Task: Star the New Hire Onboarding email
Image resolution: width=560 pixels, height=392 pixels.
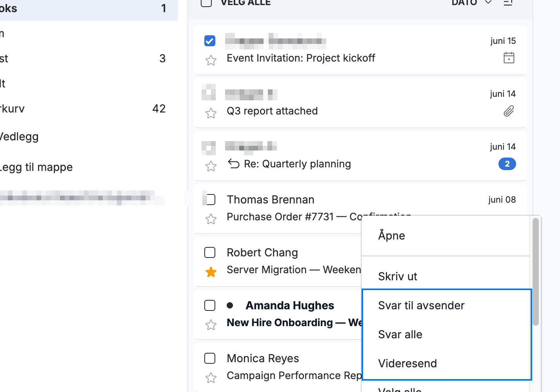Action: click(211, 325)
